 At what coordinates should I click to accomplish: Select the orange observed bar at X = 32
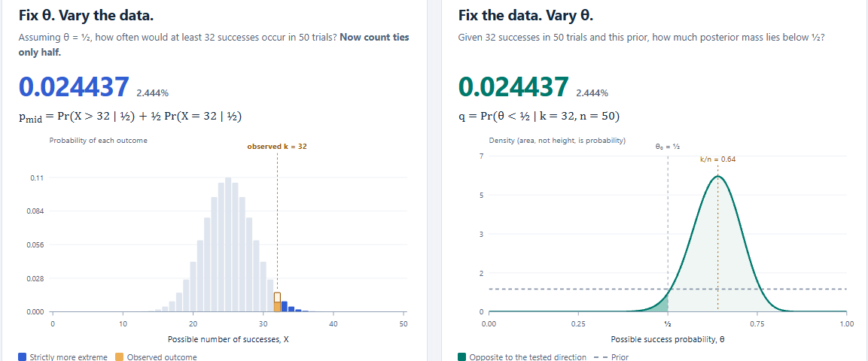click(x=277, y=302)
